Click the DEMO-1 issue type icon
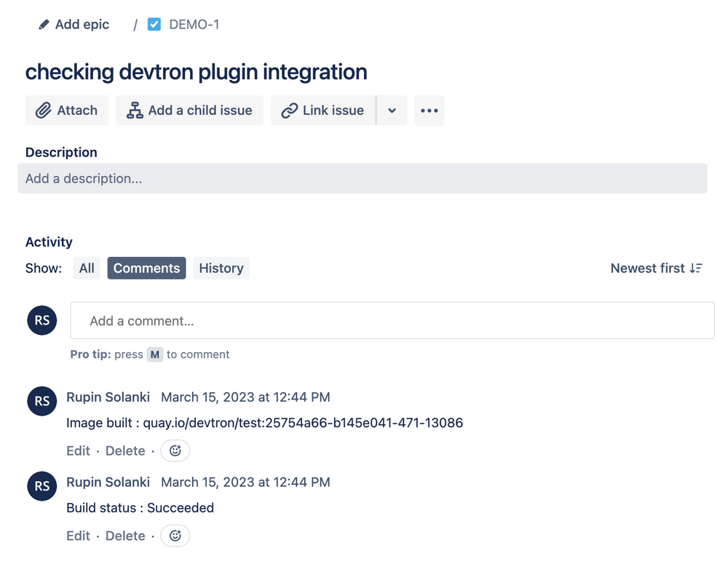The height and width of the screenshot is (580, 728). tap(154, 24)
